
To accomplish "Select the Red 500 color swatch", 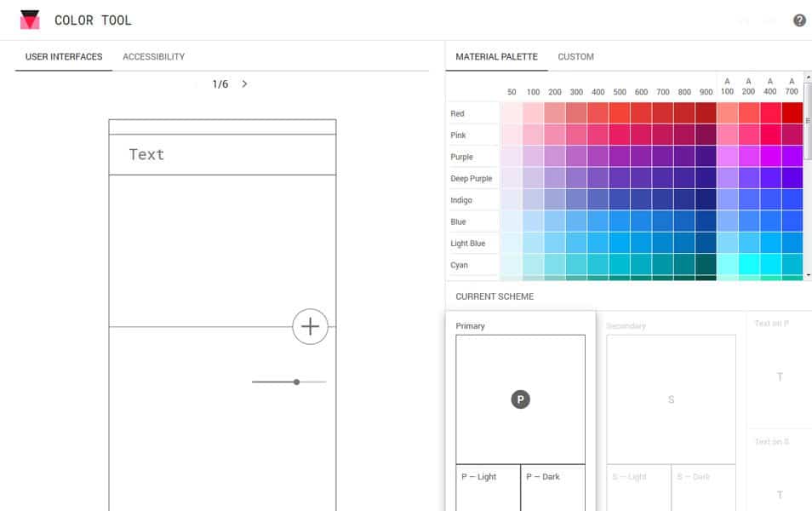I will 619,112.
